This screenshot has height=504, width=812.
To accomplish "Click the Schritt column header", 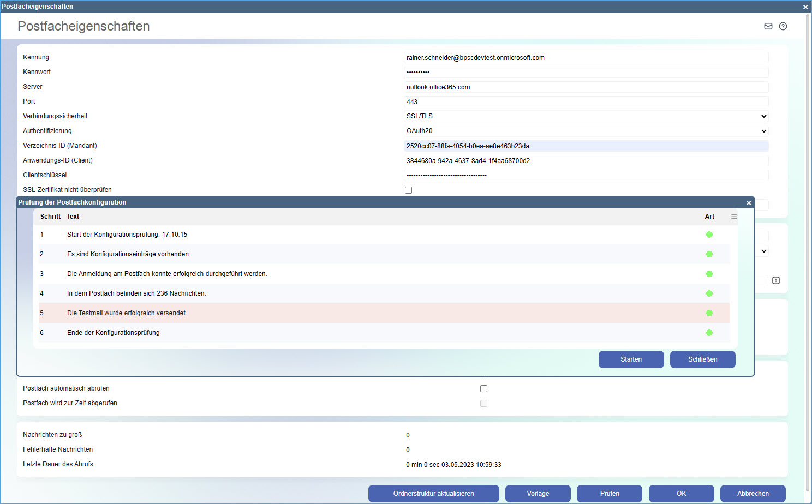I will 50,217.
